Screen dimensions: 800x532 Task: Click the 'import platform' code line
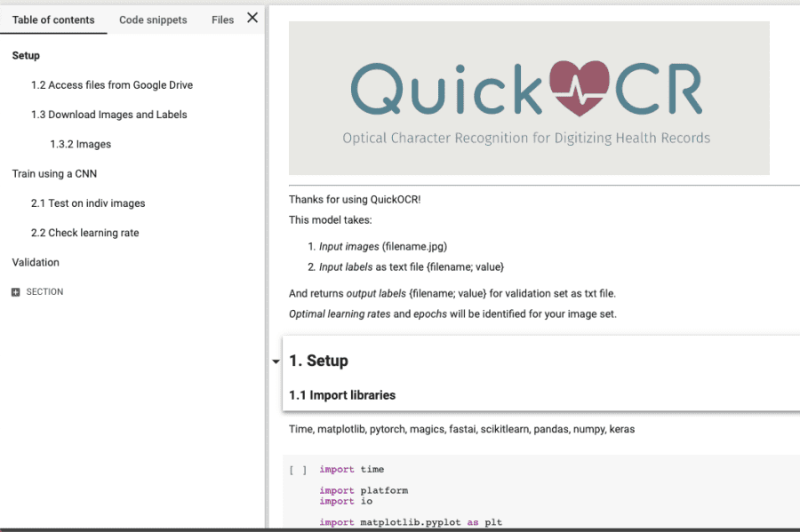point(364,491)
